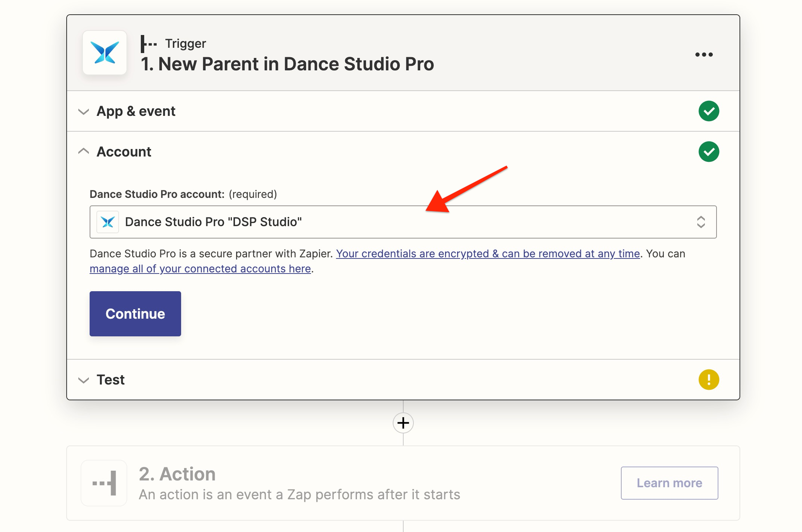The height and width of the screenshot is (532, 802).
Task: Expand the App & event section chevron
Action: [x=83, y=111]
